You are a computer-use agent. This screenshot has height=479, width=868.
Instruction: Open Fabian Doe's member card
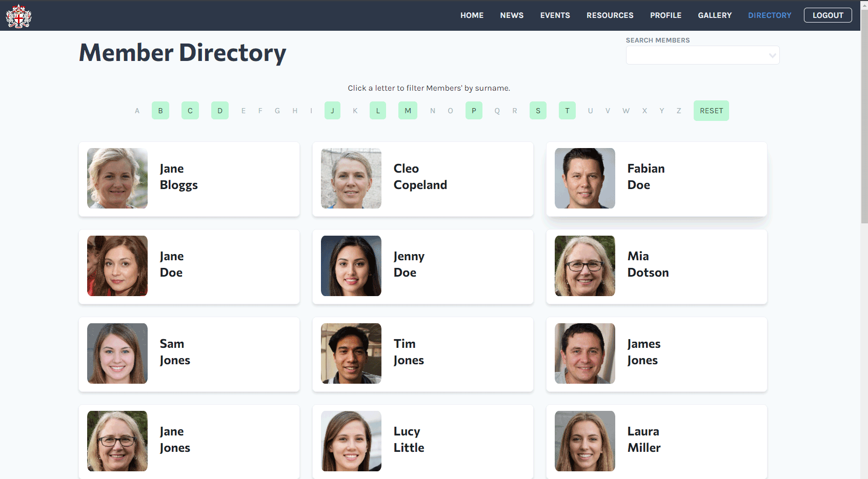(x=656, y=178)
